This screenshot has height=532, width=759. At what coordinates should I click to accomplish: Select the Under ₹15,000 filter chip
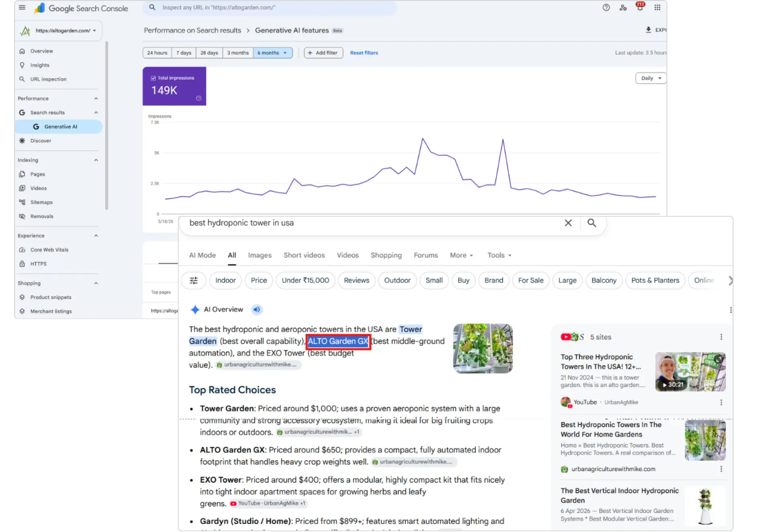click(x=305, y=280)
